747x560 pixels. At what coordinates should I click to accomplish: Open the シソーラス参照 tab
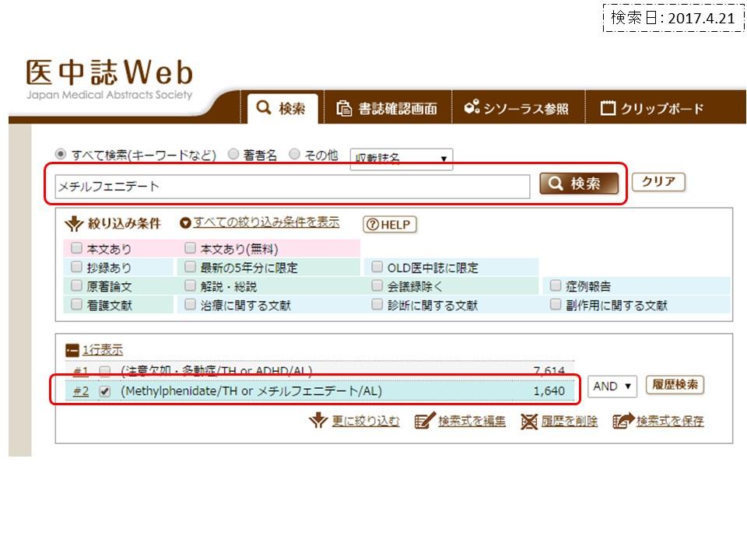point(517,108)
